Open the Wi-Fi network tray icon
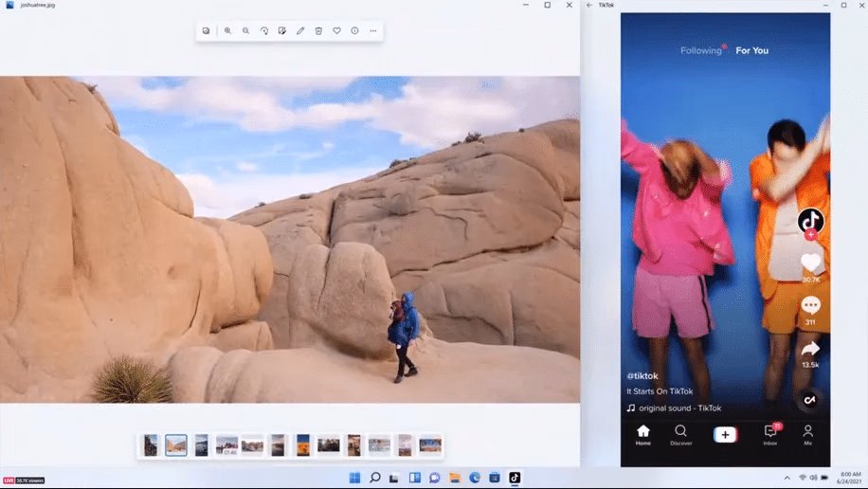 click(803, 478)
